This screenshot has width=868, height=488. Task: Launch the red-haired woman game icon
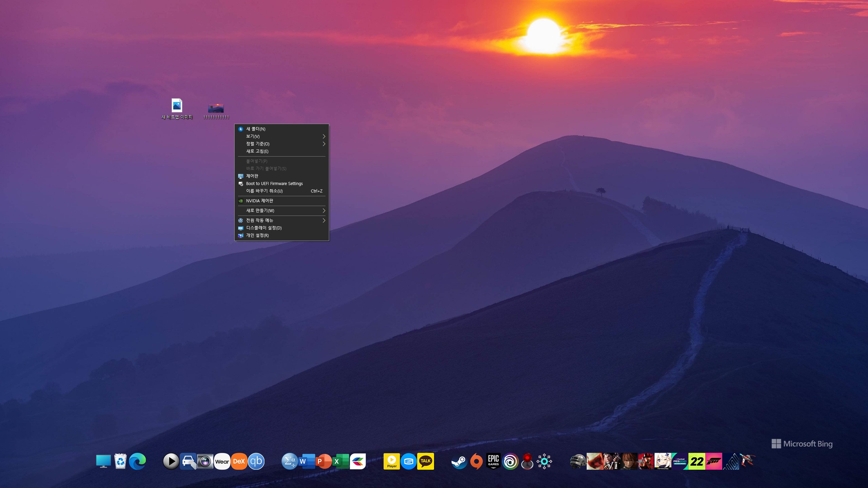(x=629, y=461)
